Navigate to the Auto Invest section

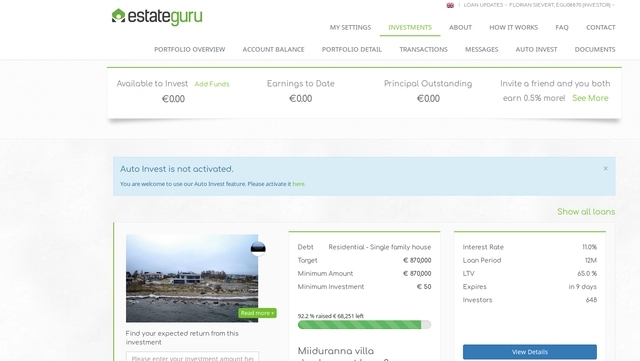pyautogui.click(x=536, y=49)
